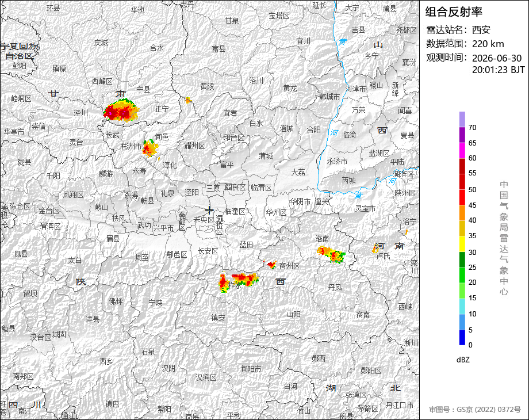The height and width of the screenshot is (420, 529).
Task: Select the echo cell beside 彬州市
Action: click(x=150, y=148)
